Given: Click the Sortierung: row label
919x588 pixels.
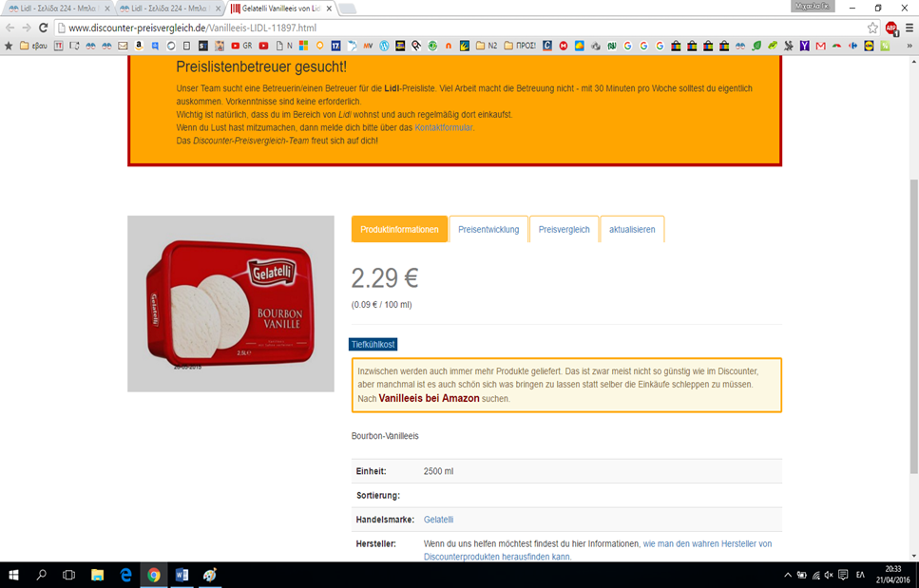Looking at the screenshot, I should point(378,496).
